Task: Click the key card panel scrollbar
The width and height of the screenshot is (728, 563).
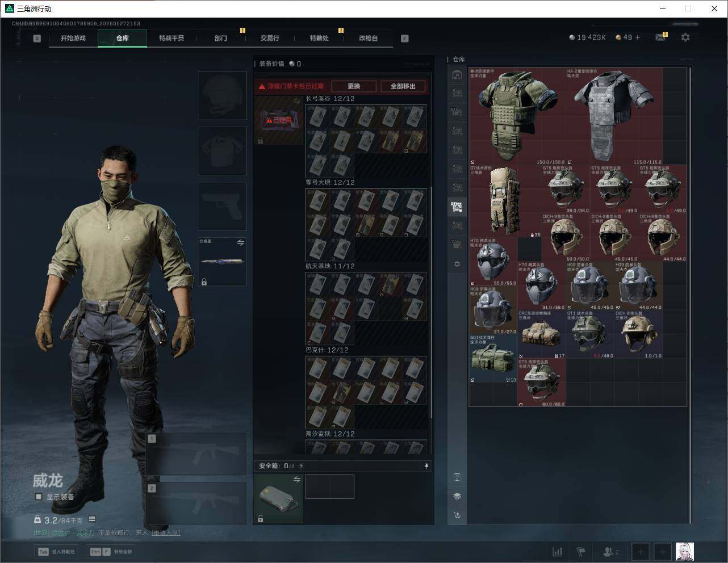Action: pos(430,304)
